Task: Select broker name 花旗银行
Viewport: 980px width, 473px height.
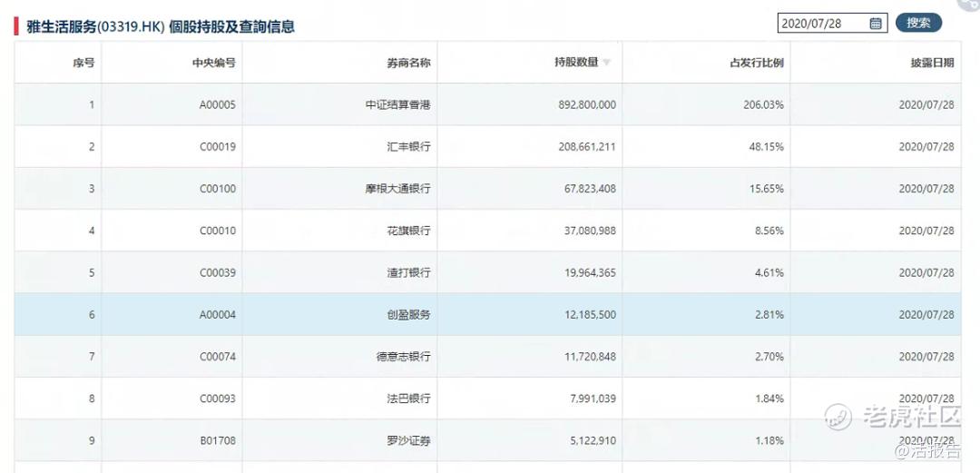Action: pyautogui.click(x=408, y=231)
